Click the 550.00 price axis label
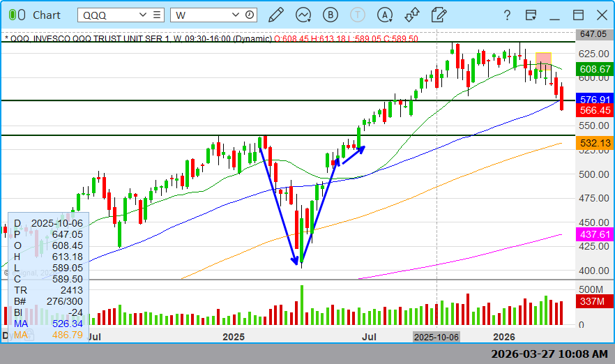Screen dimensions: 615x364 point(594,126)
